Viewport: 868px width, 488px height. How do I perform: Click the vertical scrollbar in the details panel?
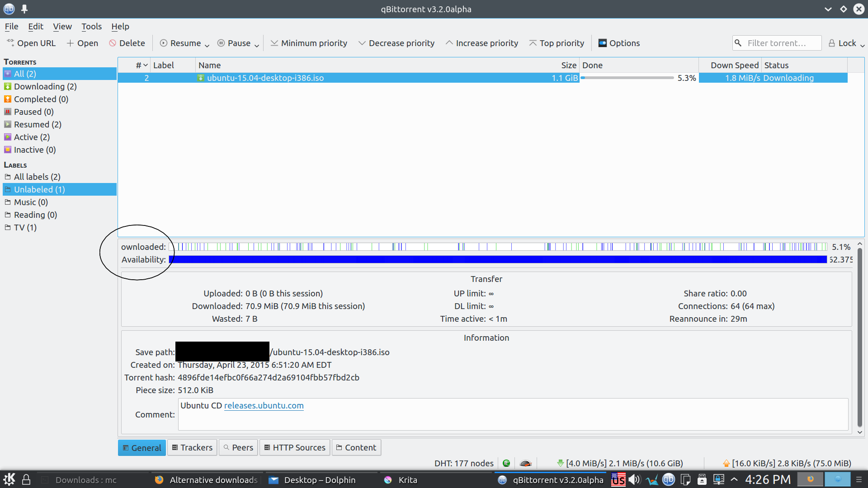coord(859,337)
